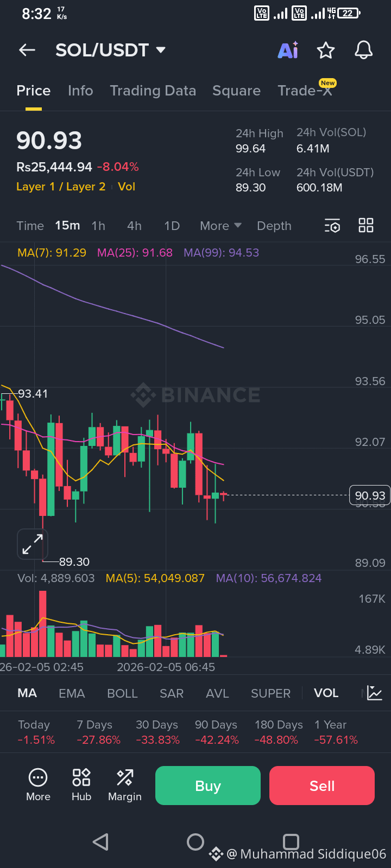The image size is (391, 868).
Task: Select the 1h chart interval
Action: (98, 226)
